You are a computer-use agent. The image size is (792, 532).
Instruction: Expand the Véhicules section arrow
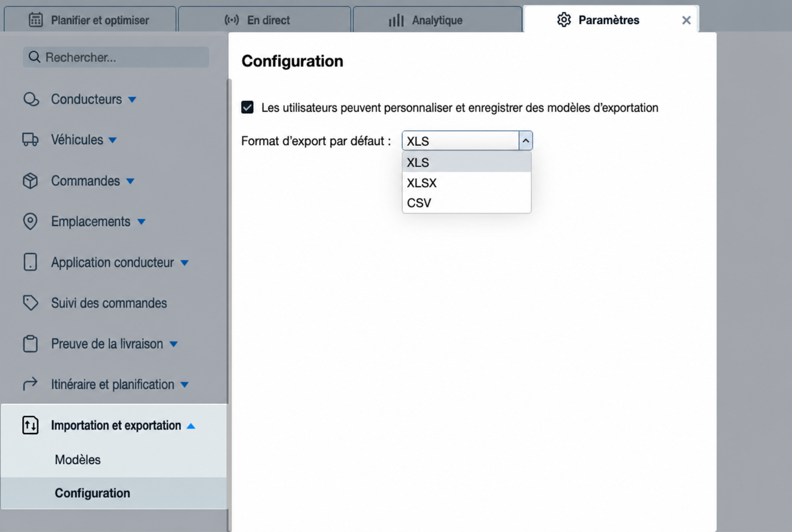[x=113, y=141]
